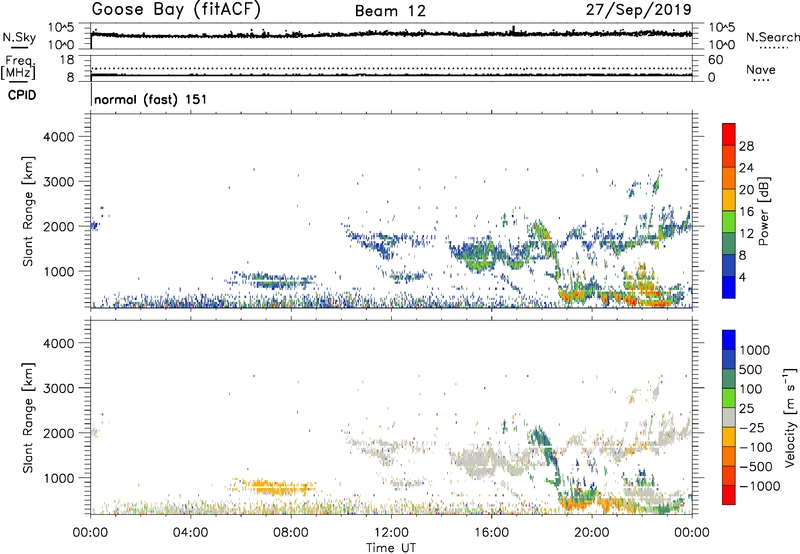Click the 'Power [dB]' color bar label
Viewport: 800px width, 554px height.
(763, 211)
